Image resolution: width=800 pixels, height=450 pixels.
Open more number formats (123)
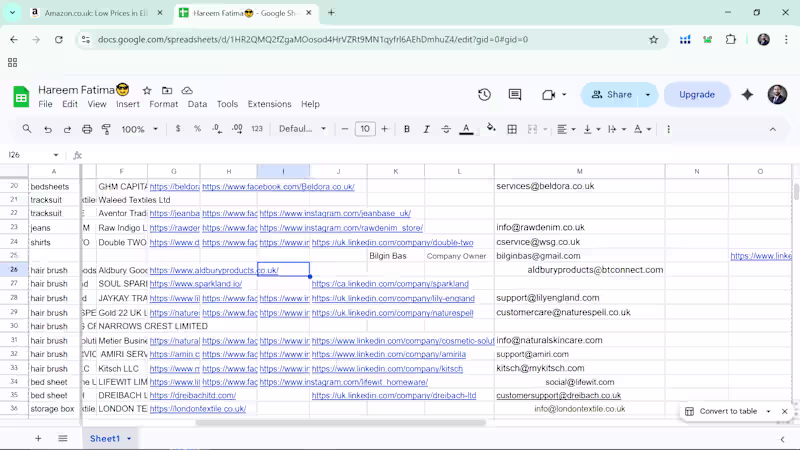257,129
